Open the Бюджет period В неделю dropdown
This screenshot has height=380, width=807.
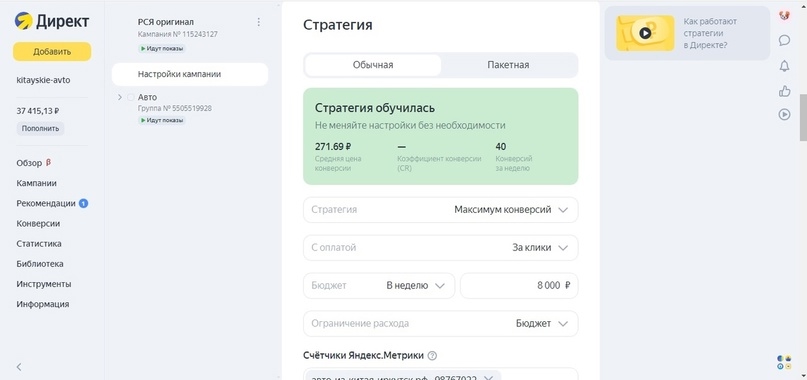point(379,286)
